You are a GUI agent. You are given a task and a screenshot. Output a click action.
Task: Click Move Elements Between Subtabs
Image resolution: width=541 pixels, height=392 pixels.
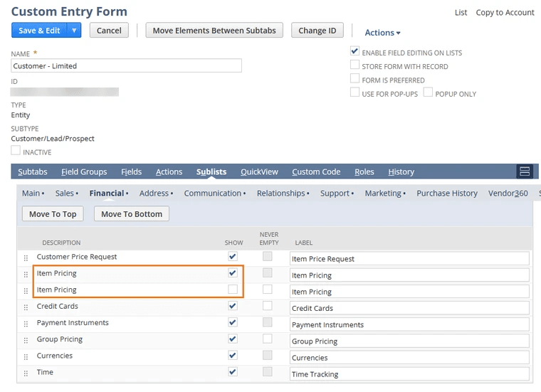coord(214,31)
